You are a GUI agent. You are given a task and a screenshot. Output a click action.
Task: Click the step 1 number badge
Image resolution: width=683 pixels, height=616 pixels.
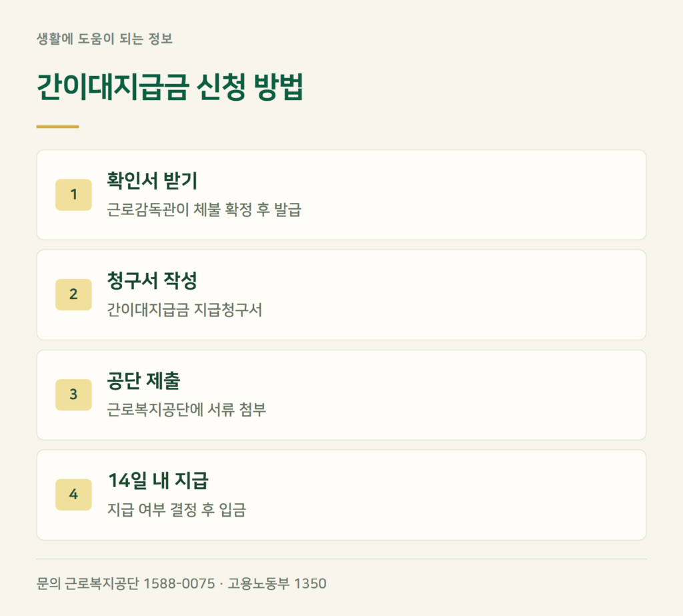click(73, 195)
